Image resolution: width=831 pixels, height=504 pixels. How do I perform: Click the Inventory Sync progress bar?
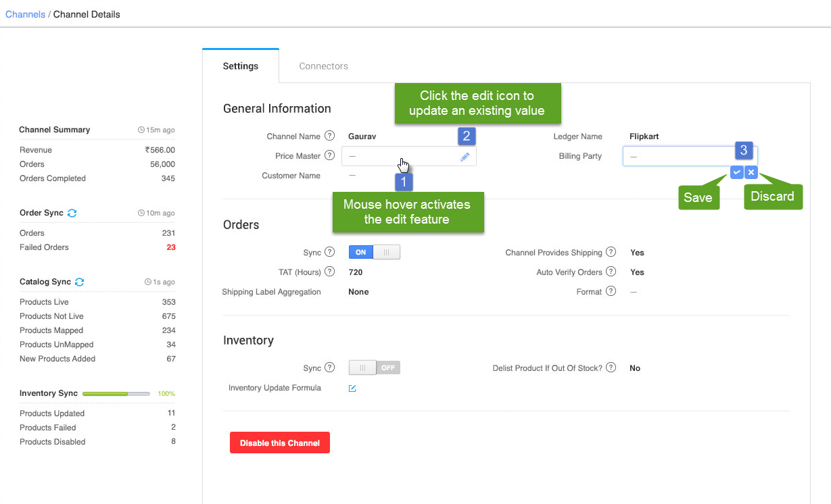[x=116, y=393]
